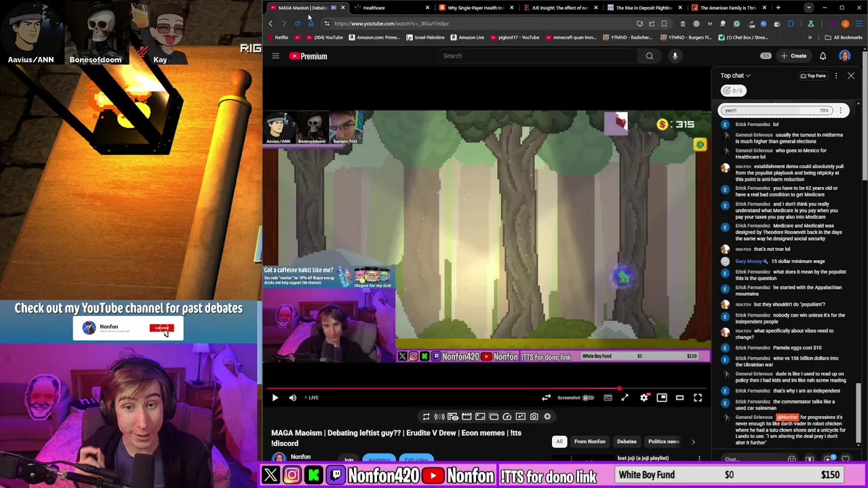868x488 pixels.
Task: Click the card-with-eye icon in the enhancer toolbar
Action: 453,417
